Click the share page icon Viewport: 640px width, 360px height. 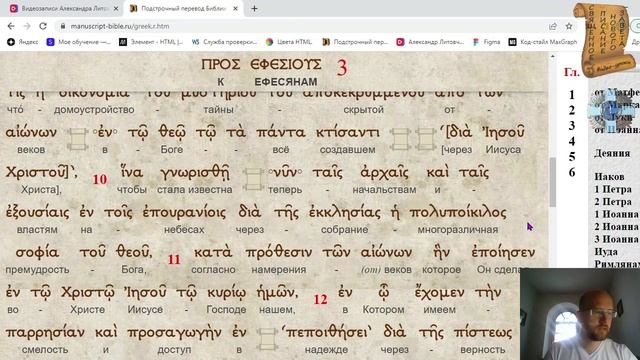(x=553, y=26)
